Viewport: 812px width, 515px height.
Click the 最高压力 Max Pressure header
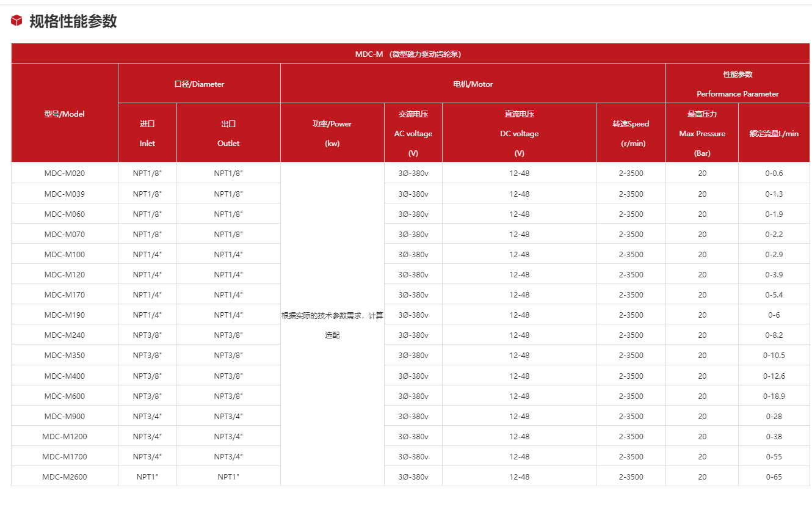702,133
